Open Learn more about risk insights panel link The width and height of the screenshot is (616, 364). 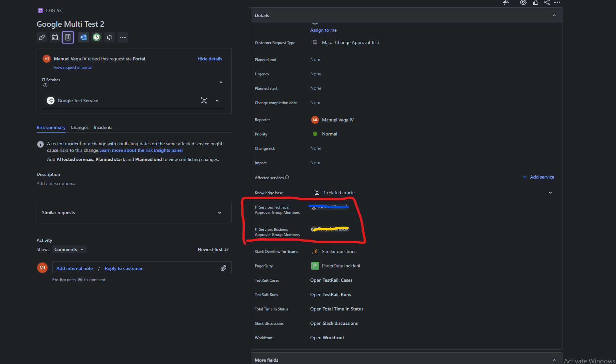point(141,150)
